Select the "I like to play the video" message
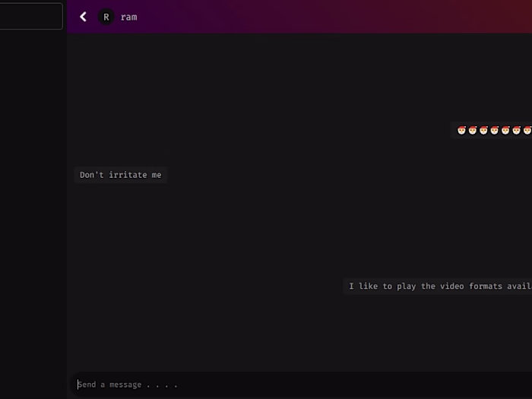Viewport: 532px width, 399px height. point(438,287)
